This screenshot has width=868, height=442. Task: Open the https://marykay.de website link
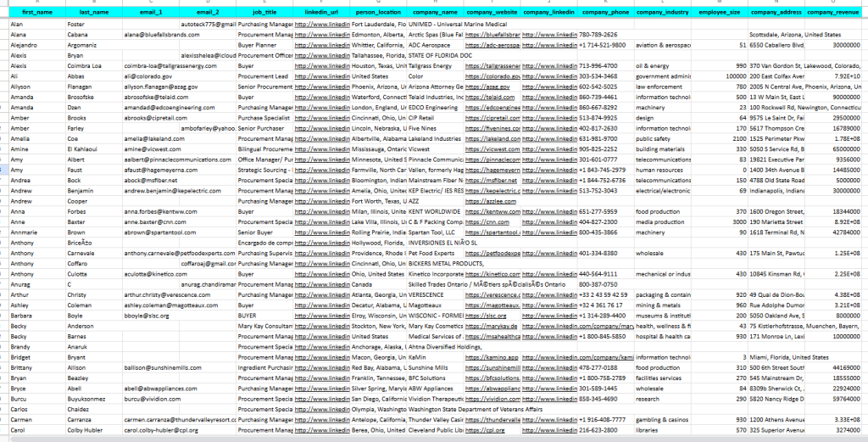click(x=491, y=327)
